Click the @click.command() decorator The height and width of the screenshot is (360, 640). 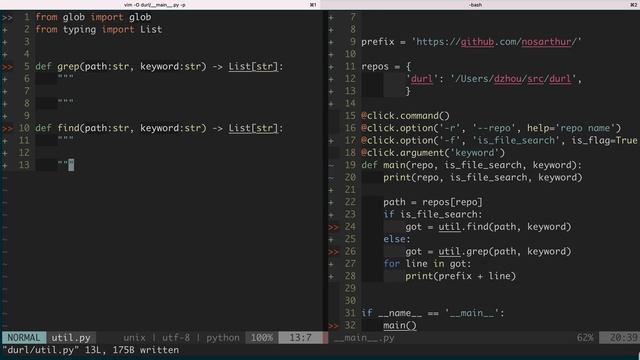(405, 116)
